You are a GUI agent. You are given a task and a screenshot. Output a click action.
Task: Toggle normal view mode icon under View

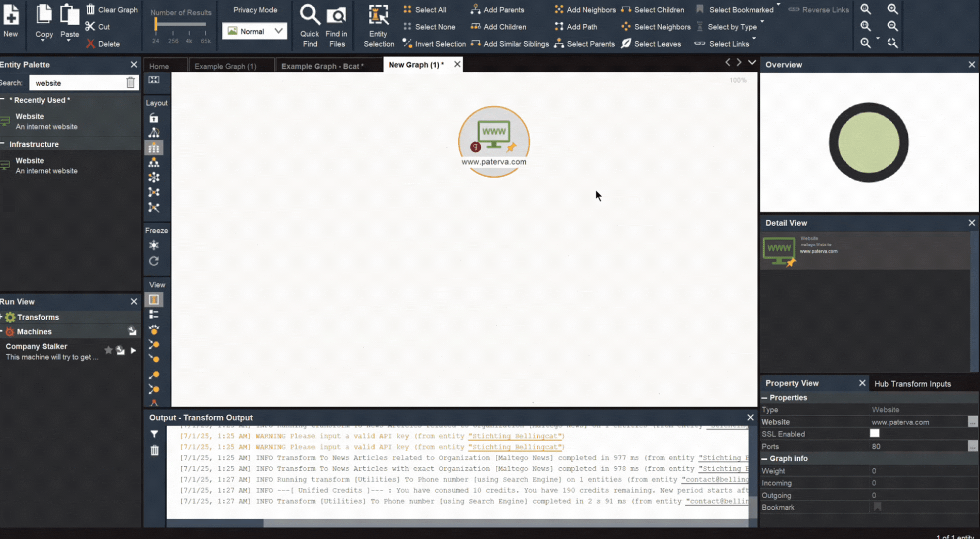pyautogui.click(x=154, y=300)
